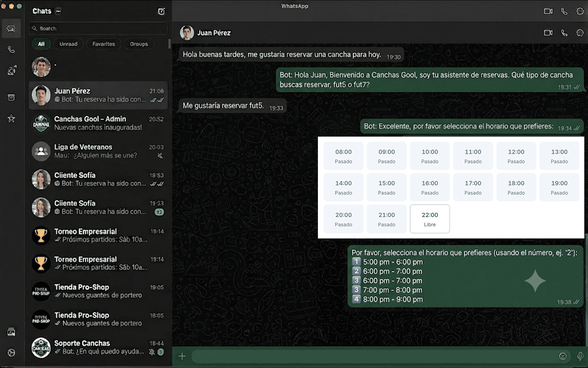The width and height of the screenshot is (588, 368).
Task: Click the icon above the Settings gear
Action: pos(11,332)
